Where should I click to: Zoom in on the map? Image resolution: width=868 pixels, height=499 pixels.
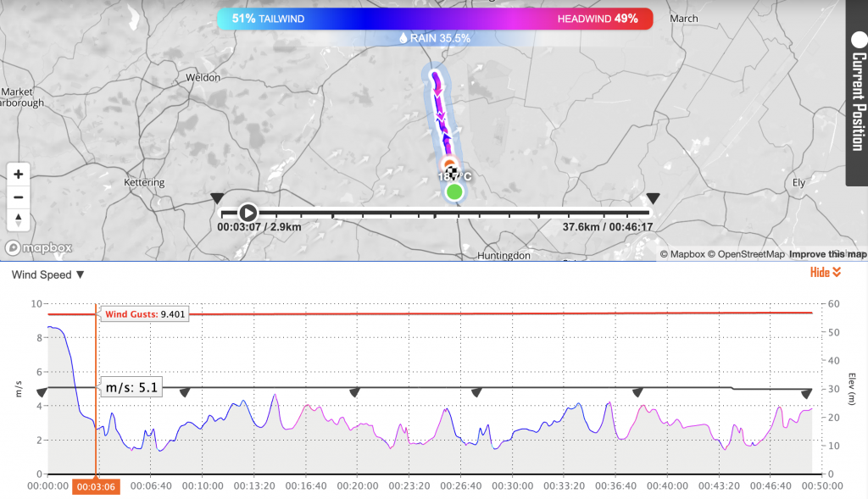(x=19, y=175)
